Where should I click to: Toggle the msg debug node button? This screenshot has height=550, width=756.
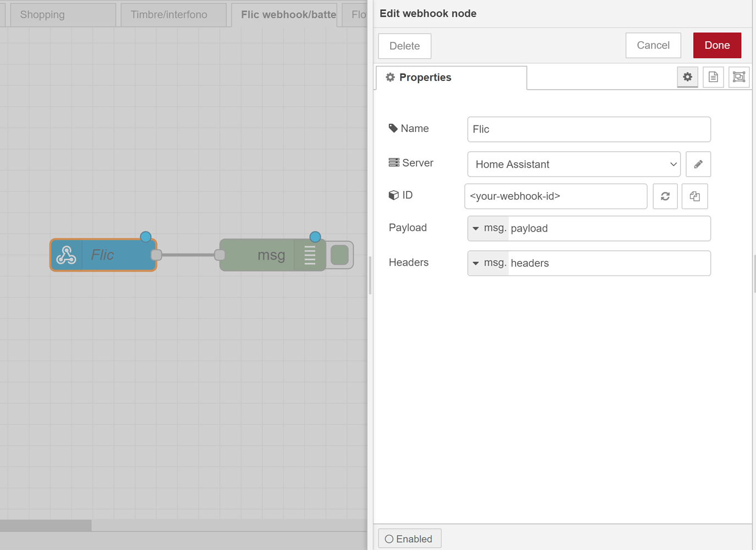click(x=339, y=255)
